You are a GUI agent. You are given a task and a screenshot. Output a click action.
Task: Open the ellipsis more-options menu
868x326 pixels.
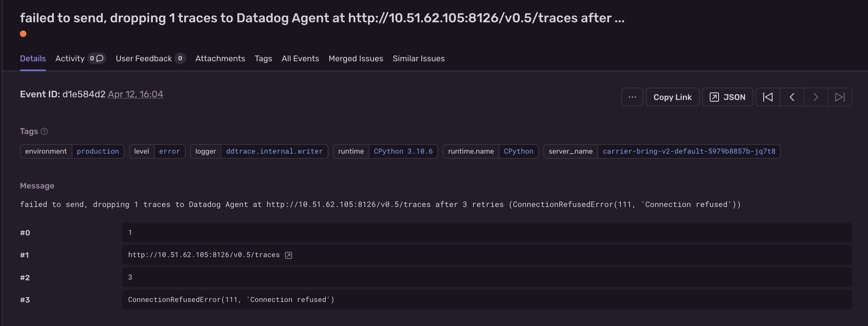[632, 97]
